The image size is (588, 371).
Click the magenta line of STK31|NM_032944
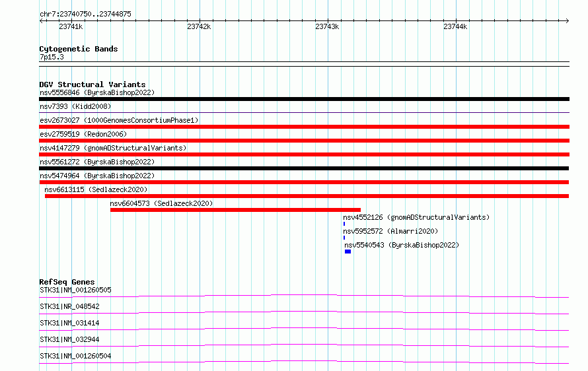click(304, 345)
